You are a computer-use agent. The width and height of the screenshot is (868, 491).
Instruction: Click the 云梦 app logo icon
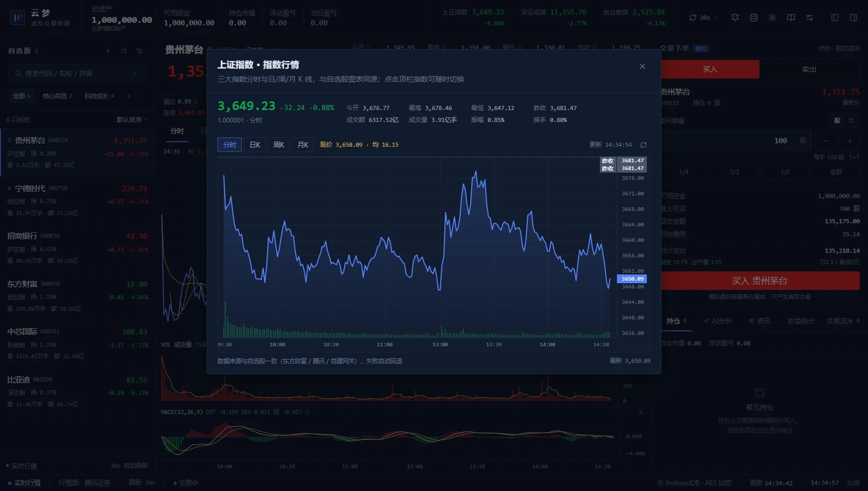click(x=18, y=18)
